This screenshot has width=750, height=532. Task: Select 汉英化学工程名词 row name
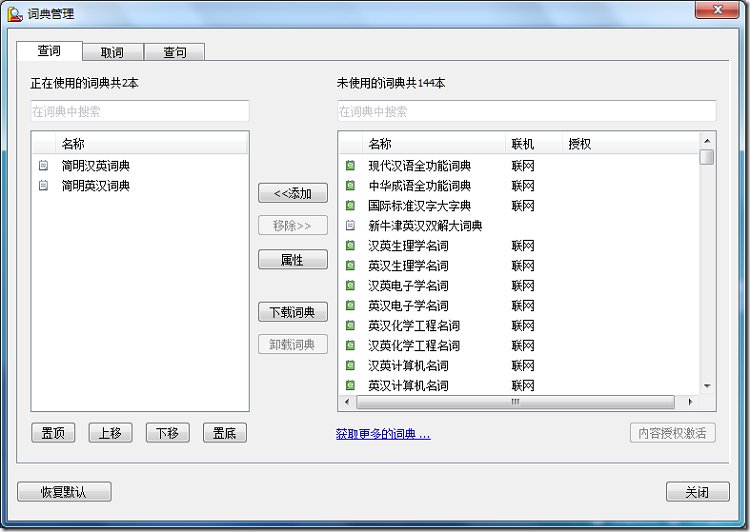coord(414,345)
